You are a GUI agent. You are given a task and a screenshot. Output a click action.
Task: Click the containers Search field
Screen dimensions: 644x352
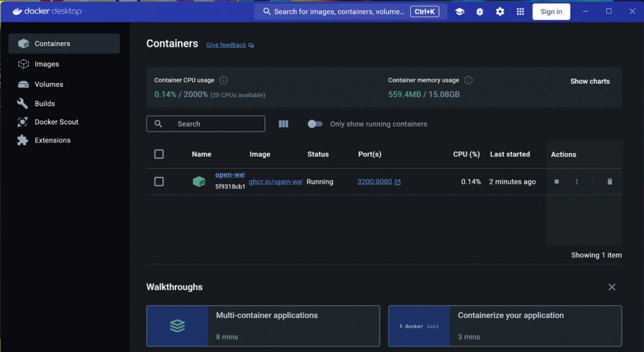tap(206, 124)
